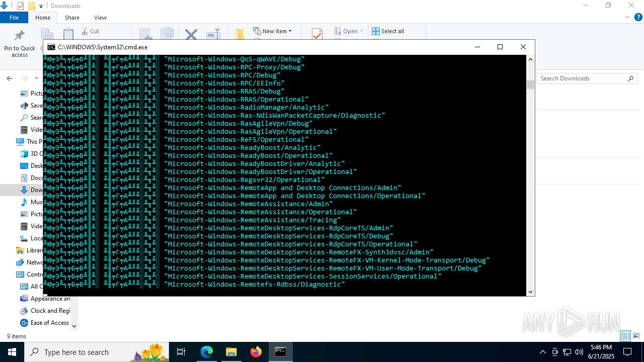Click the "Microsoft-Windows-Remotefs-Rdbss/Diagnostic" line
644x362 pixels.
click(x=255, y=284)
